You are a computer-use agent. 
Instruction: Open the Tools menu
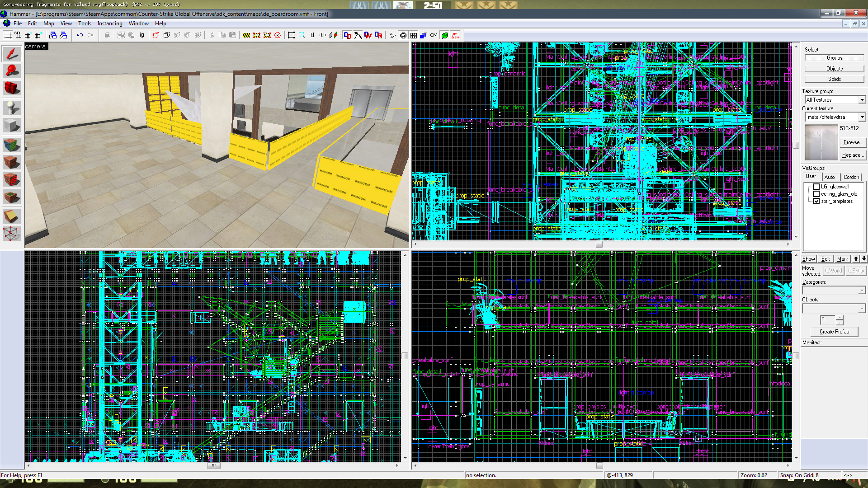[x=85, y=23]
